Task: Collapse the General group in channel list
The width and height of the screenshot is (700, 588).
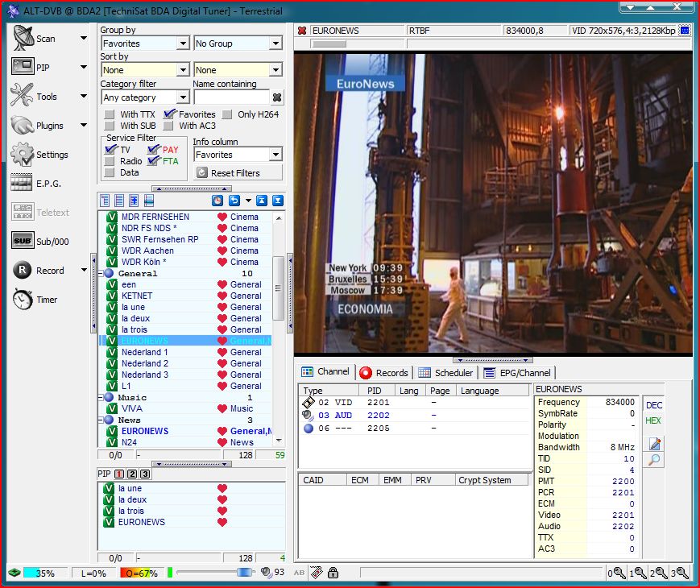Action: coord(101,273)
